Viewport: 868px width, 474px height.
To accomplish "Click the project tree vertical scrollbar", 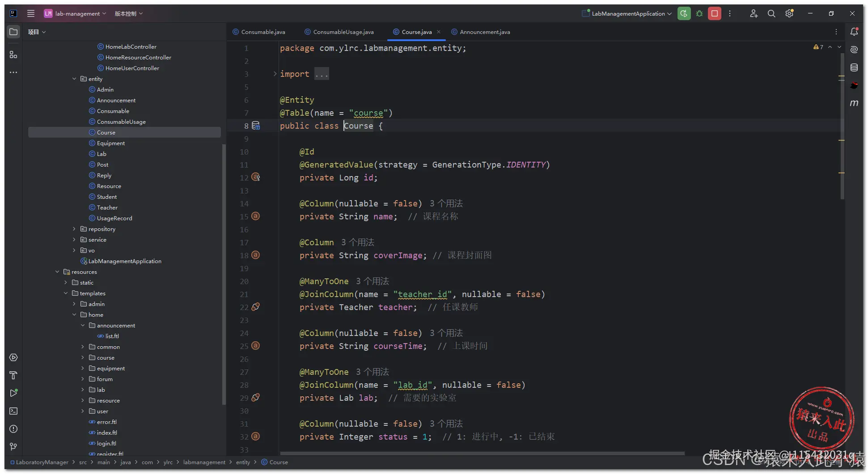I will [224, 275].
